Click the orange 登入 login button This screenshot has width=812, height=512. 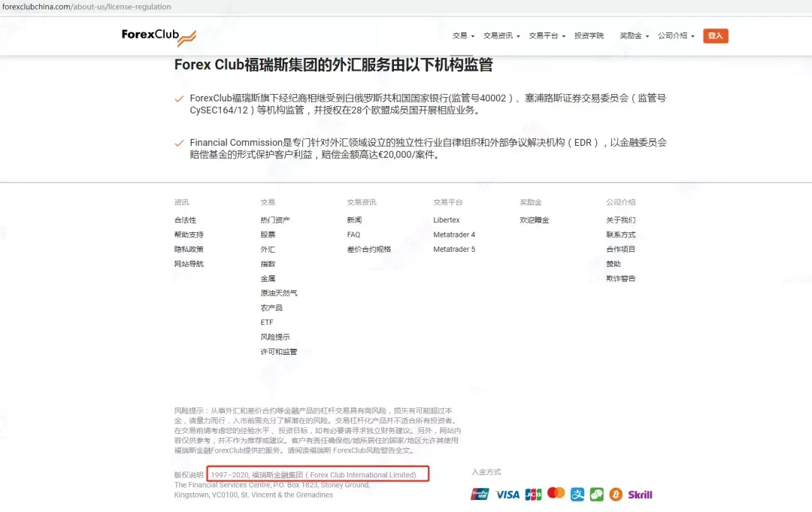coord(716,36)
